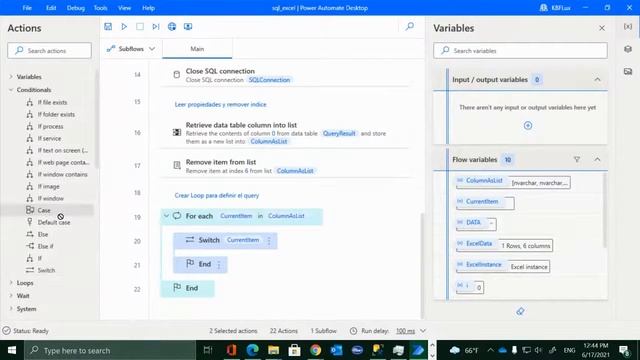Screen dimensions: 640x360
Task: Select the ExcelData flow variable
Action: [479, 244]
